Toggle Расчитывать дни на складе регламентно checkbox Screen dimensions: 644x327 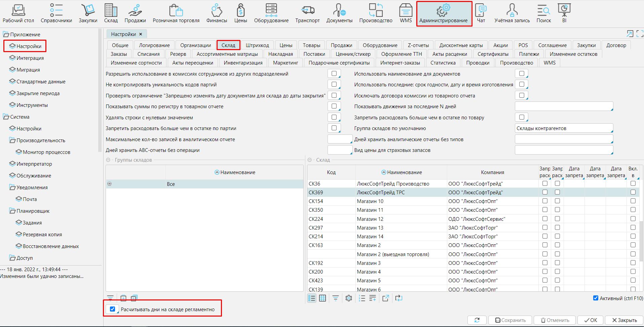tap(113, 309)
